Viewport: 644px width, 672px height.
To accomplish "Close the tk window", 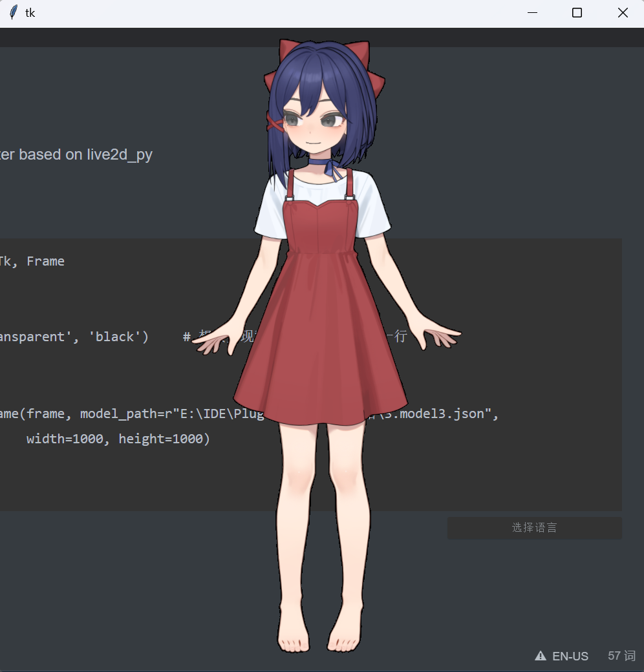I will point(623,13).
